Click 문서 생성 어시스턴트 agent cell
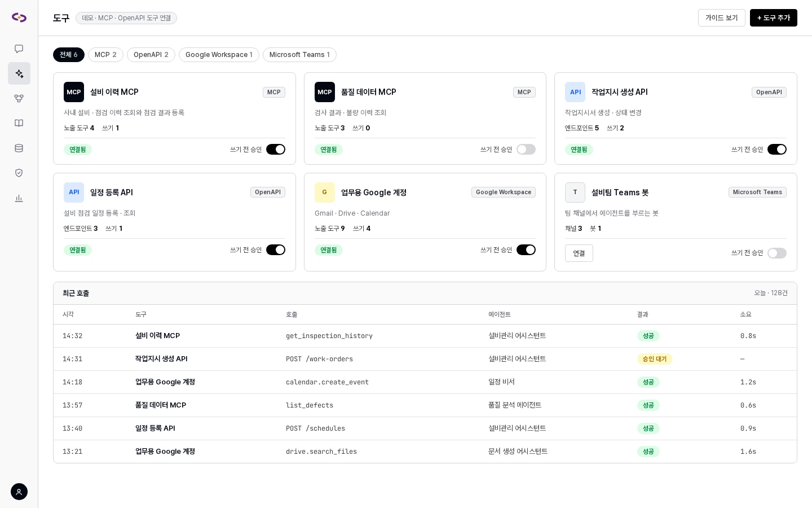812x508 pixels. [518, 452]
